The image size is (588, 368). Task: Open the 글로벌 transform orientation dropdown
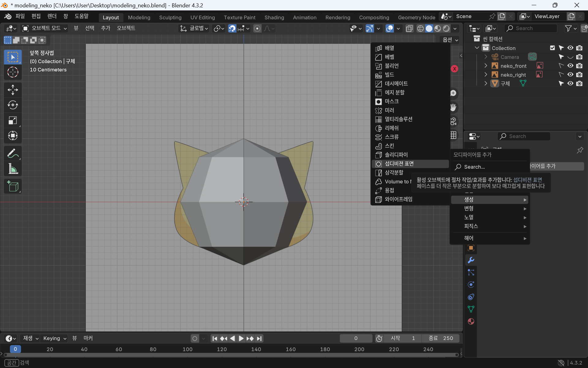194,29
